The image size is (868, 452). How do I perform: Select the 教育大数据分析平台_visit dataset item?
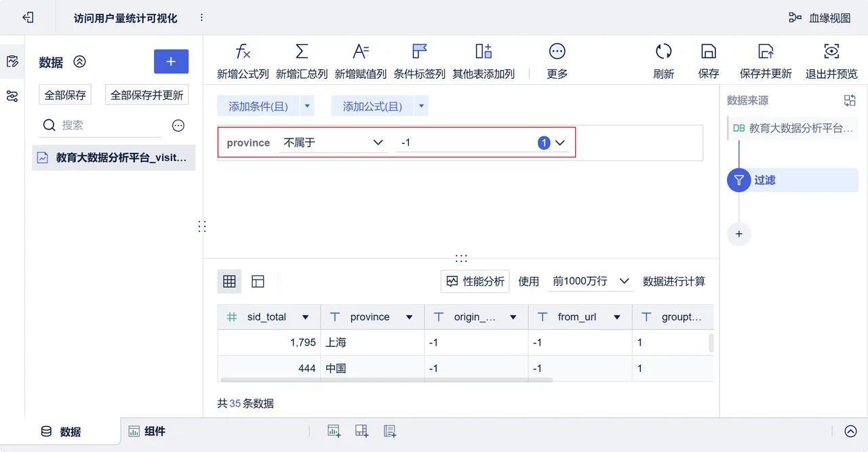point(114,157)
